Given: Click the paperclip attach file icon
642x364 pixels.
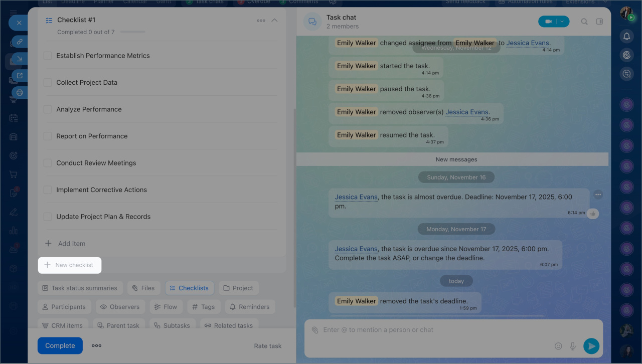Looking at the screenshot, I should tap(315, 330).
